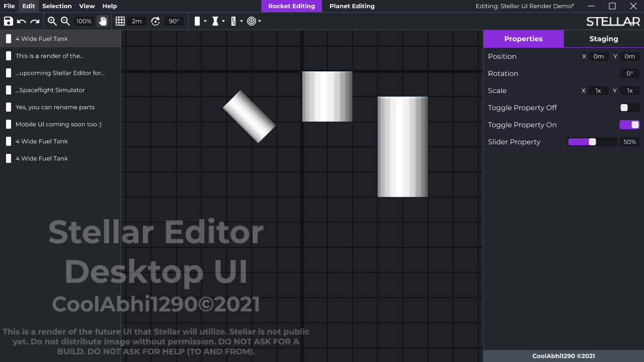
Task: Click the fuel tank part icon
Action: (197, 21)
